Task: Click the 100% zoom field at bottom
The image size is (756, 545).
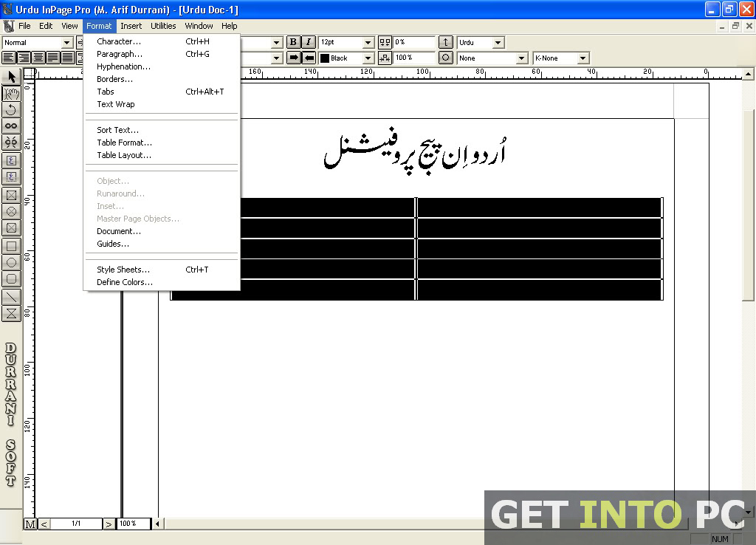Action: click(134, 524)
